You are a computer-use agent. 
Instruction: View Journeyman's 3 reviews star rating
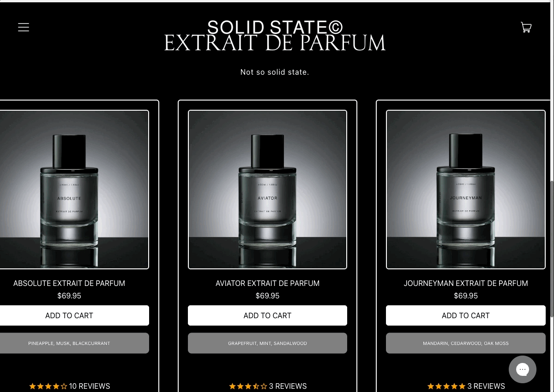coord(466,386)
